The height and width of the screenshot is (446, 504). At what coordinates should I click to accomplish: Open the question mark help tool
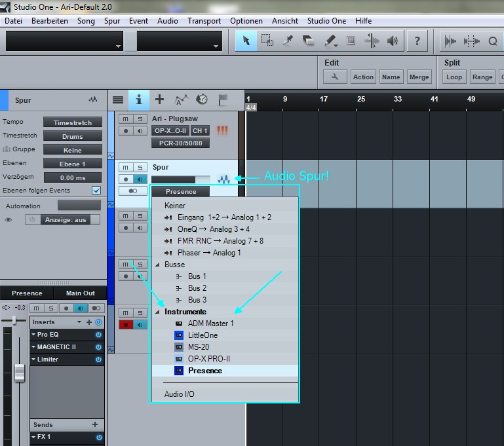tap(417, 41)
